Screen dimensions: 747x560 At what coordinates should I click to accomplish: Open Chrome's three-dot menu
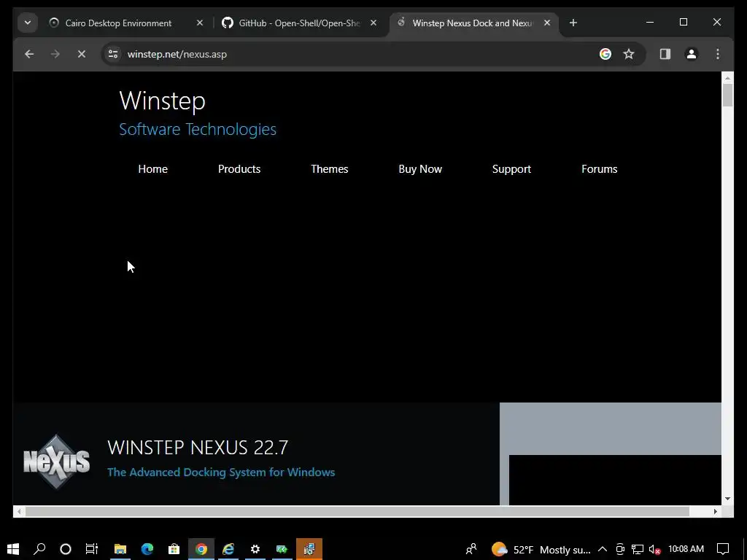(718, 54)
